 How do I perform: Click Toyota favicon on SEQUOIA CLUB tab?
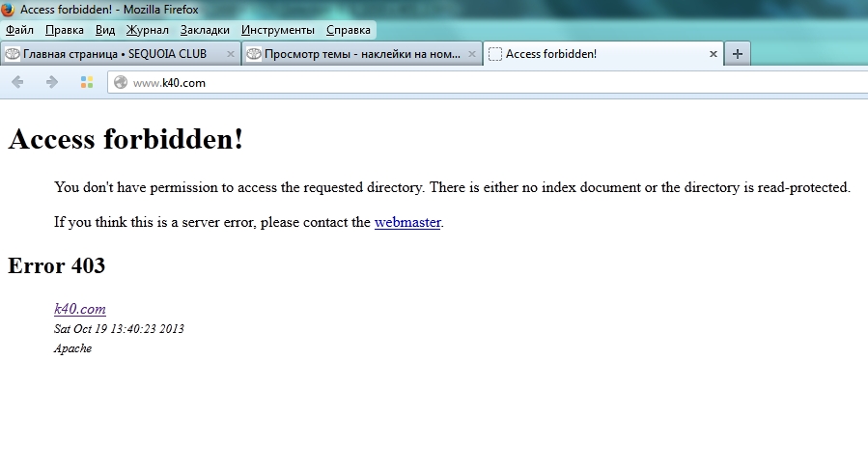tap(13, 54)
